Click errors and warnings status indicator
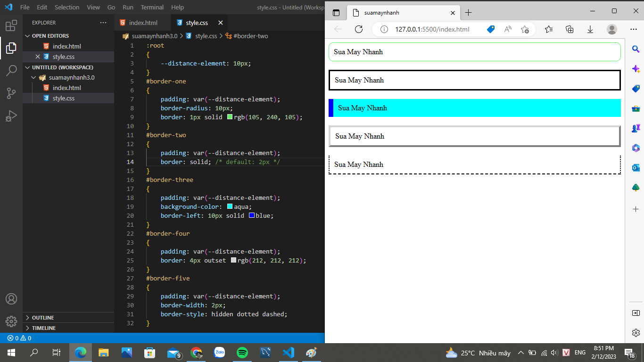The height and width of the screenshot is (362, 644). pyautogui.click(x=19, y=338)
